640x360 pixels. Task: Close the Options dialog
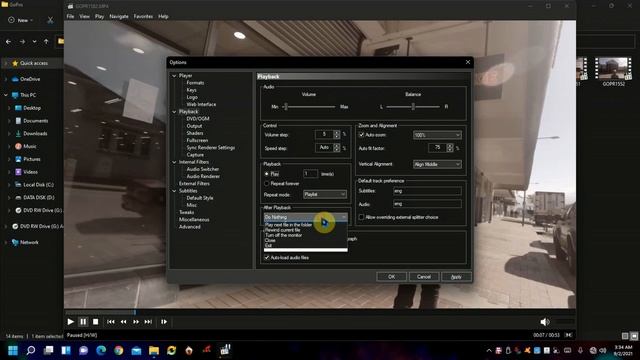[x=468, y=62]
